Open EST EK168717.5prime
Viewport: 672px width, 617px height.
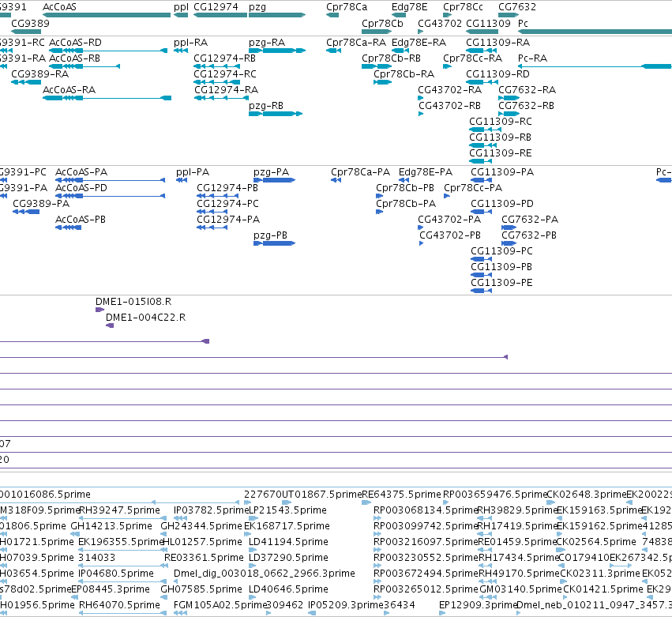287,526
